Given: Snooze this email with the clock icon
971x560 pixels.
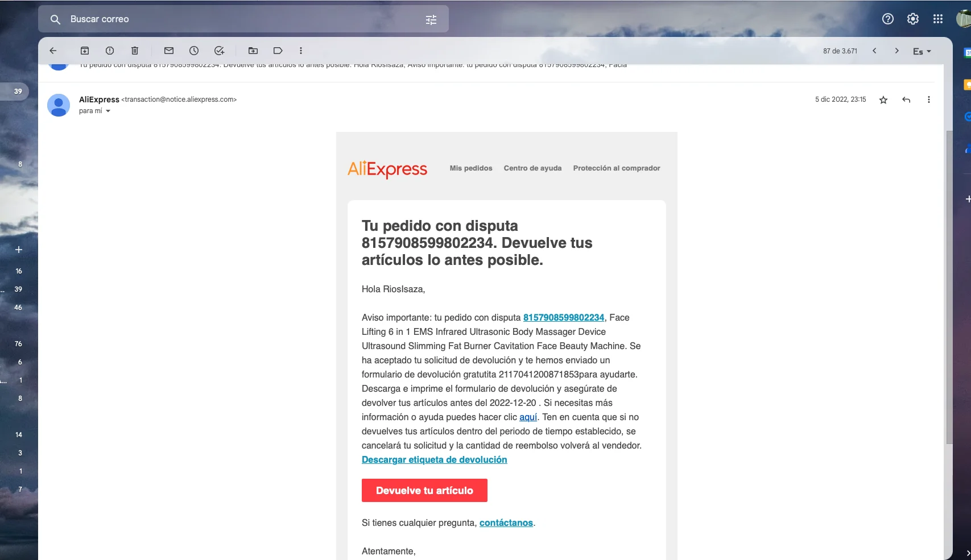Looking at the screenshot, I should click(x=194, y=51).
